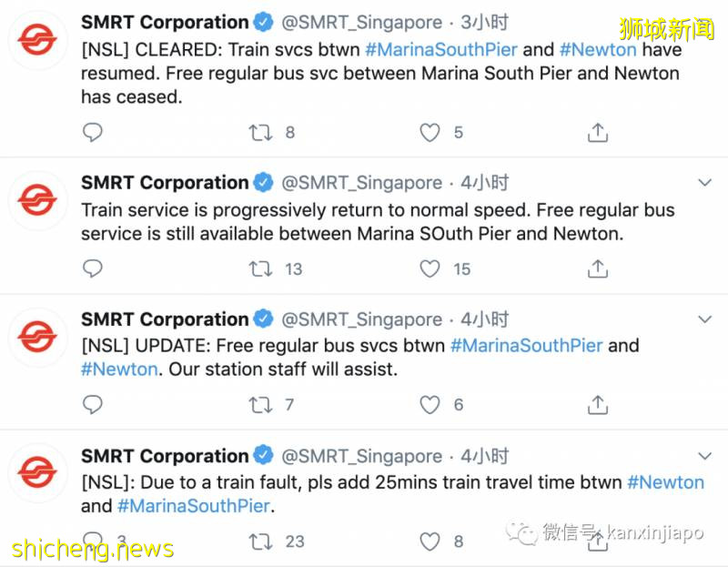The height and width of the screenshot is (567, 728).
Task: Open #Newton hashtag in the train fault tweet
Action: [x=665, y=482]
